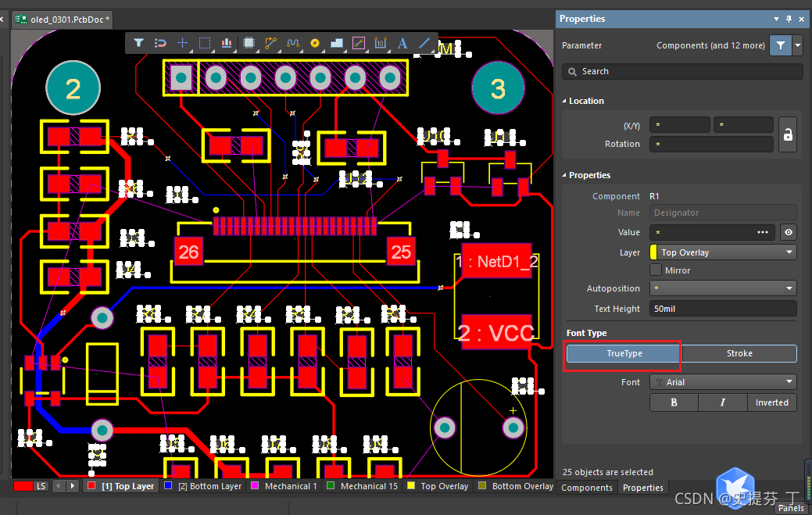Click the place line tool
The image size is (812, 515).
click(x=424, y=43)
